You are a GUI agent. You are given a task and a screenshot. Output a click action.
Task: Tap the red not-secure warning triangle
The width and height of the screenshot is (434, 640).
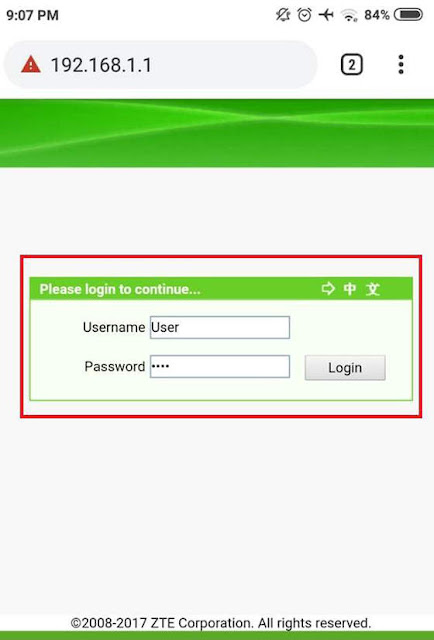pos(31,65)
